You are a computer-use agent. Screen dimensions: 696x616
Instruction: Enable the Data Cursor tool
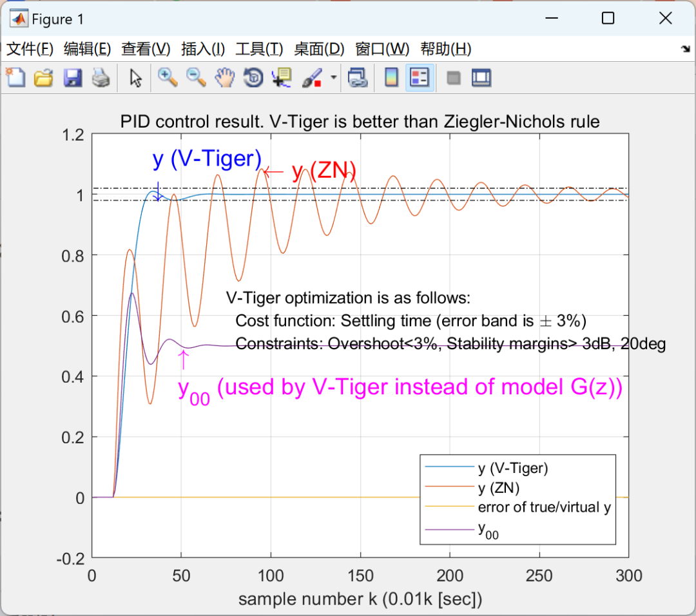282,78
